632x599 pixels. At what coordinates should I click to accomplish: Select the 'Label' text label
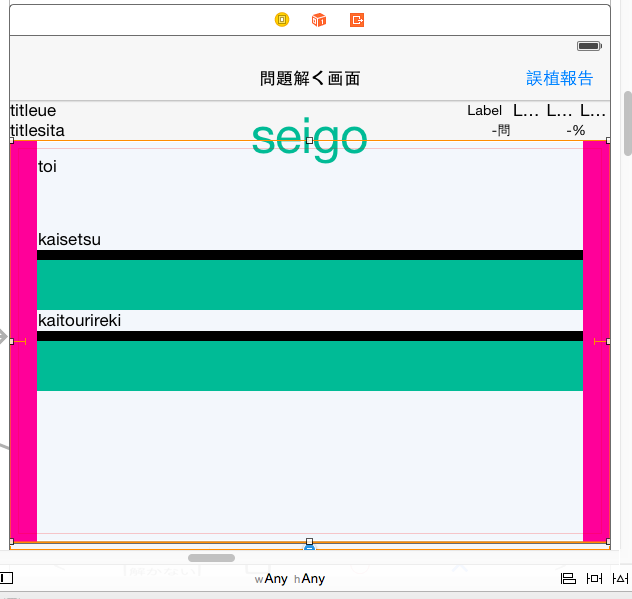pyautogui.click(x=484, y=110)
